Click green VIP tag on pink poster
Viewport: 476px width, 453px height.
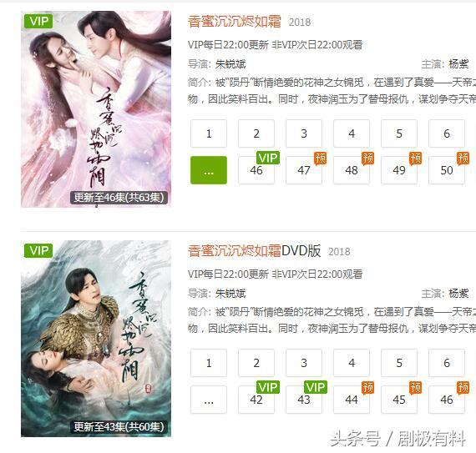(38, 21)
